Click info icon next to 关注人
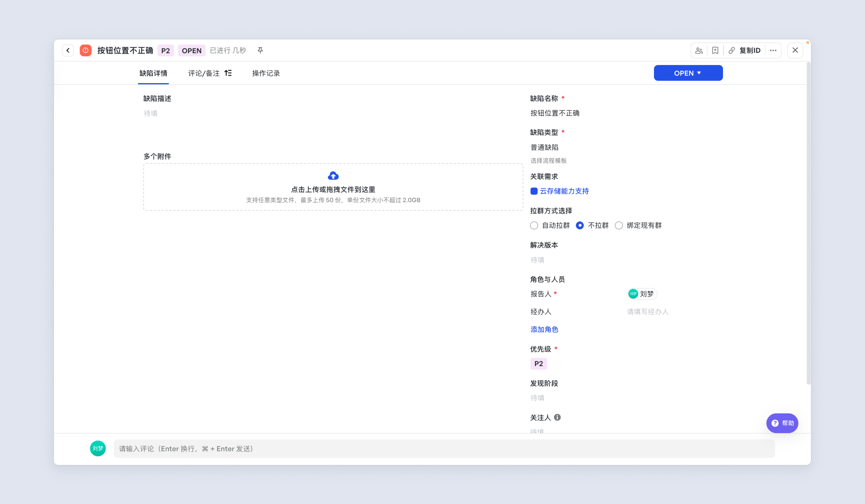 click(x=557, y=417)
